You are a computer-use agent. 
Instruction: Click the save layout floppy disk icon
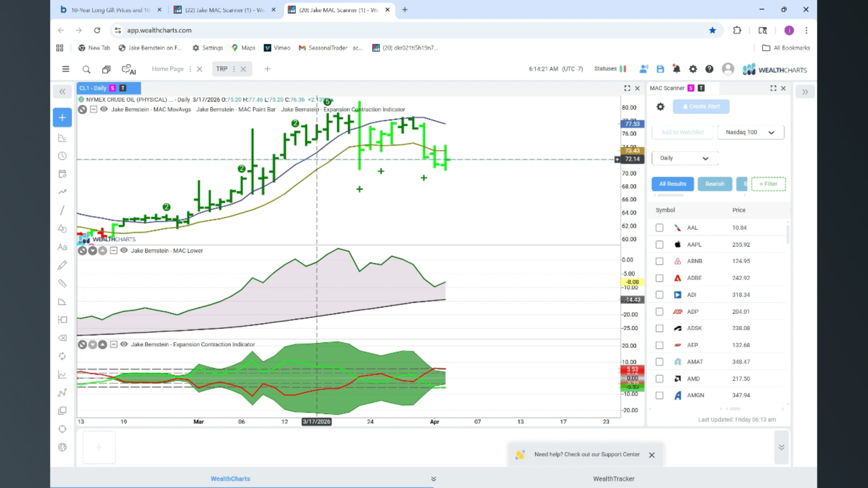[660, 69]
